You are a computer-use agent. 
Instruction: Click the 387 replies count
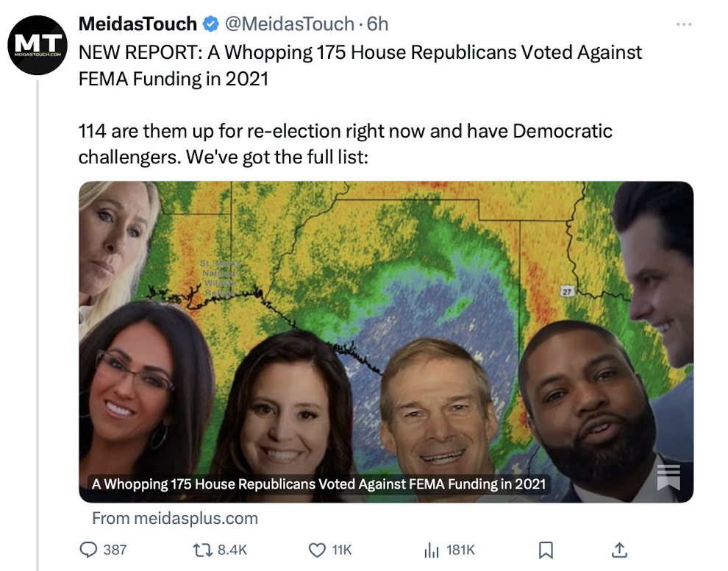[x=115, y=550]
